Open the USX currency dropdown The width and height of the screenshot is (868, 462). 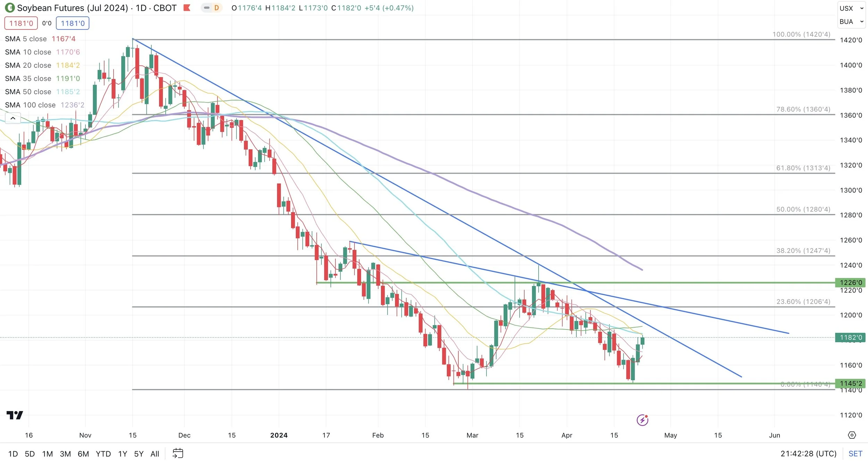[851, 8]
